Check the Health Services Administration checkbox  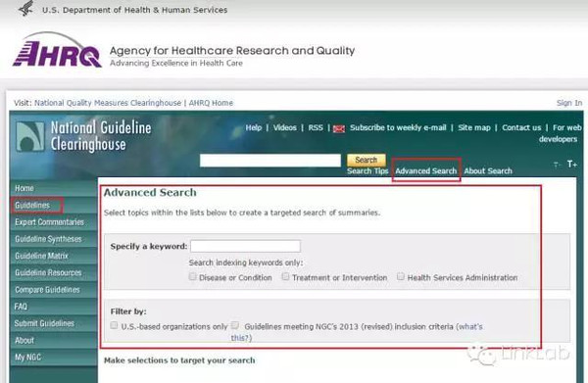point(401,276)
